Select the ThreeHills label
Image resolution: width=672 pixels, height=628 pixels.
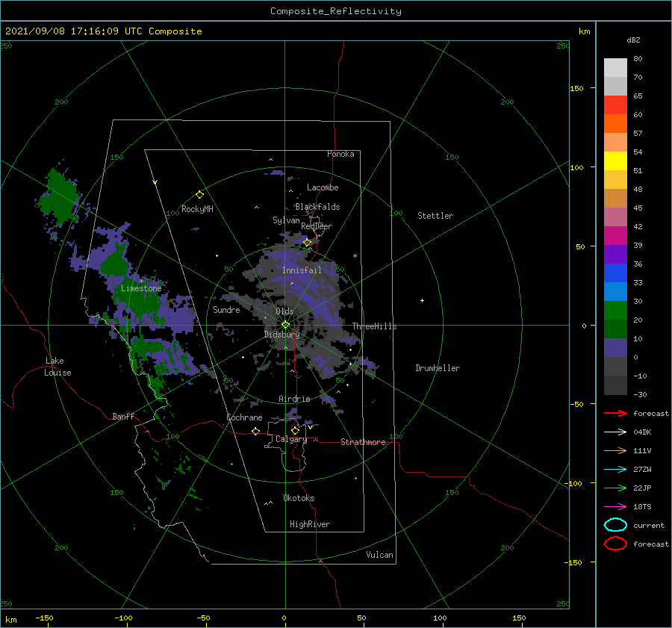[375, 326]
